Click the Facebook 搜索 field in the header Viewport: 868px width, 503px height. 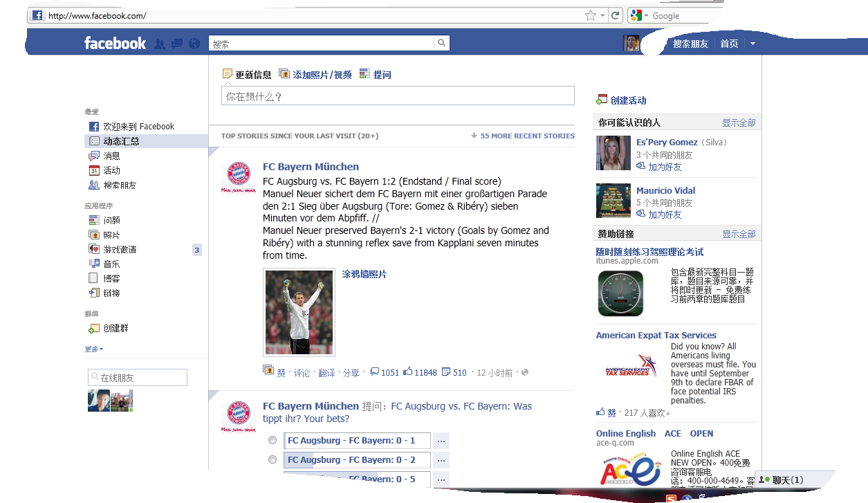pos(322,43)
